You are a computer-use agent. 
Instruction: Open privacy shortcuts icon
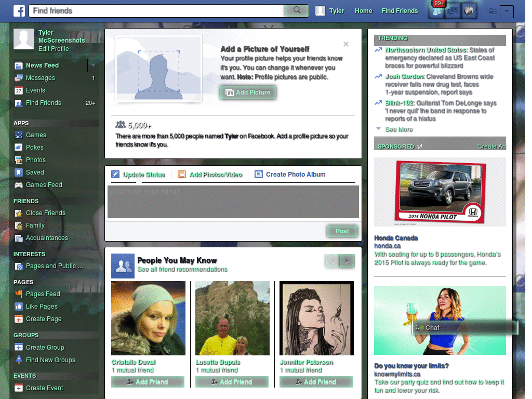click(493, 11)
